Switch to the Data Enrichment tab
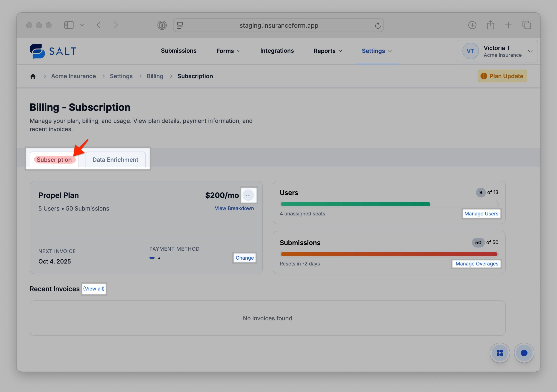 (115, 160)
